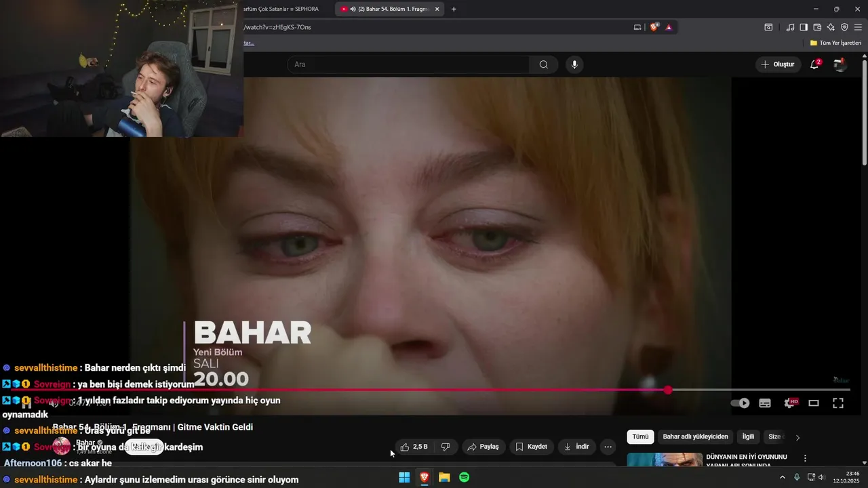Open Tüm Yer İşaretleri bookmarks folder

click(835, 43)
